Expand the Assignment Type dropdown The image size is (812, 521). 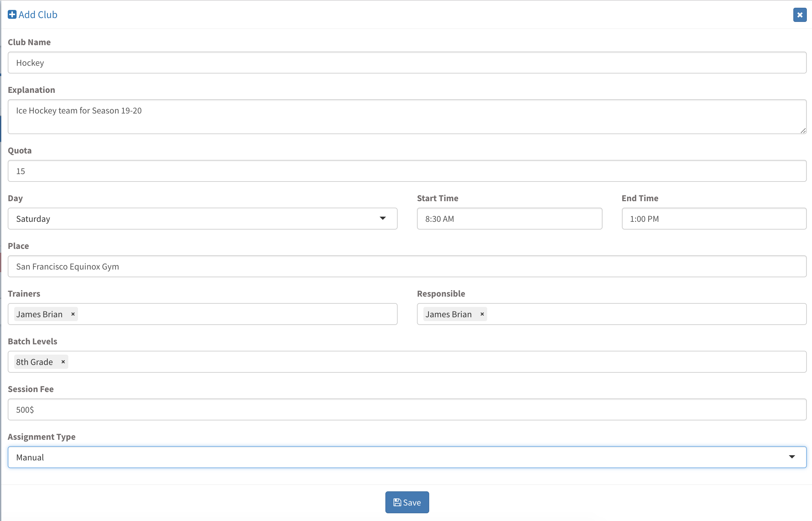point(791,457)
